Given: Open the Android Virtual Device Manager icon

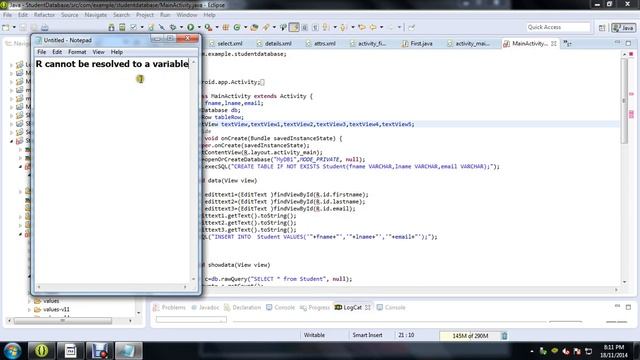Looking at the screenshot, I should pyautogui.click(x=122, y=27).
